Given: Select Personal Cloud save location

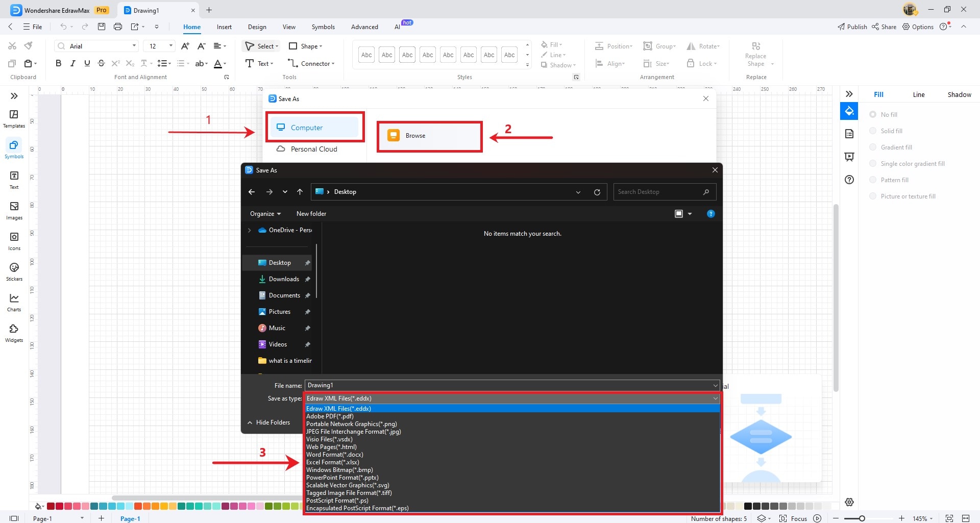Looking at the screenshot, I should tap(314, 149).
